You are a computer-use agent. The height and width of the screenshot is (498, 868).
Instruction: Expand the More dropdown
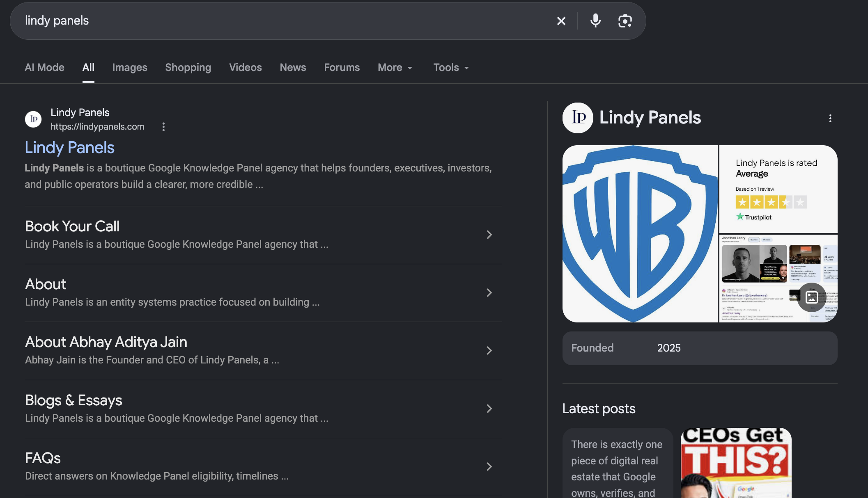click(395, 67)
